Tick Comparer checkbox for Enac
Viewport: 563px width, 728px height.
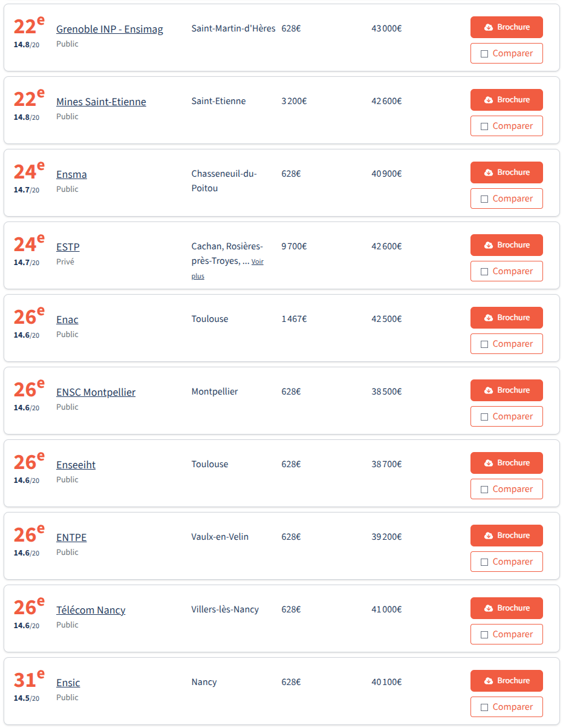(x=484, y=344)
